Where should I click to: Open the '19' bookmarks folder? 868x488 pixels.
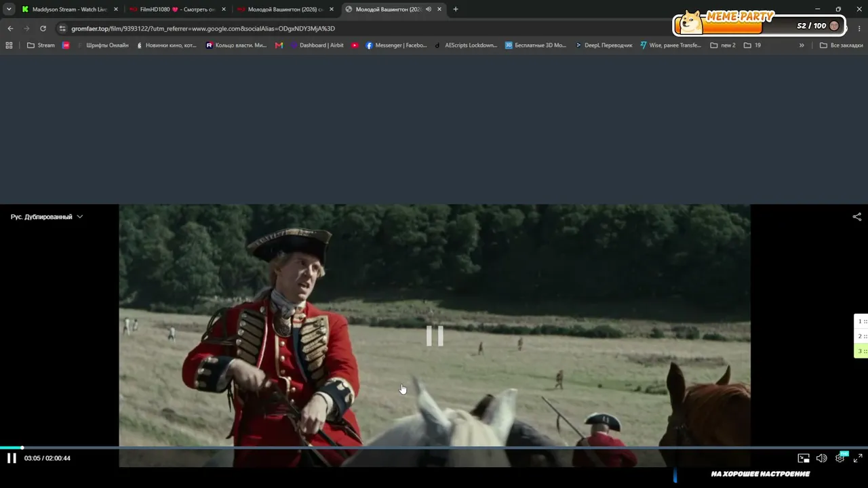[x=752, y=45]
